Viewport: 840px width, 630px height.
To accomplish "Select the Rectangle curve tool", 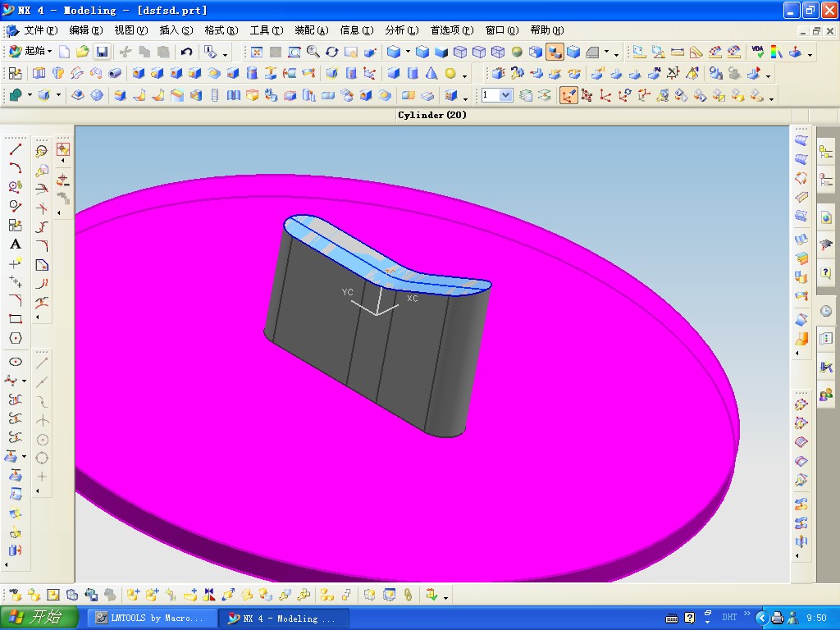I will coord(15,319).
